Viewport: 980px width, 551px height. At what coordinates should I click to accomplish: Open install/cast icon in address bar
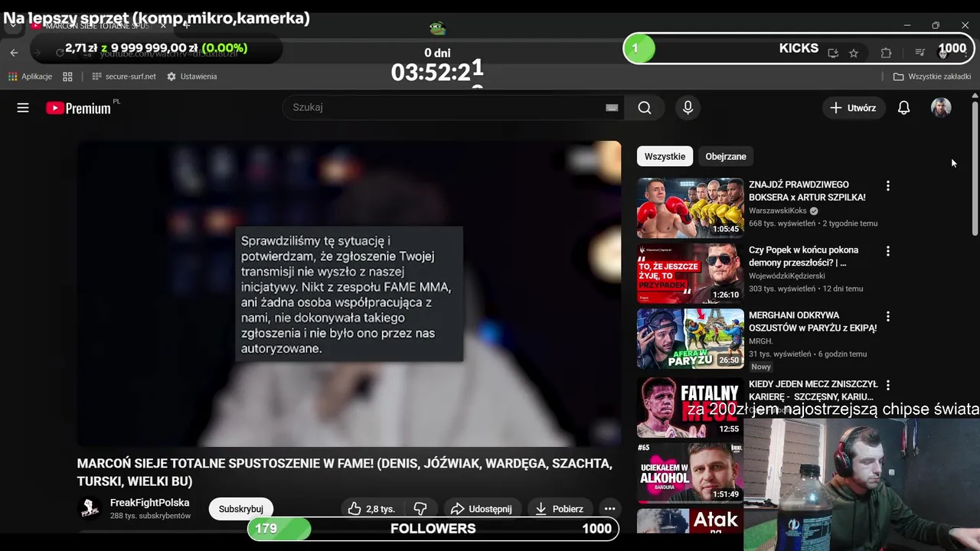tap(833, 53)
